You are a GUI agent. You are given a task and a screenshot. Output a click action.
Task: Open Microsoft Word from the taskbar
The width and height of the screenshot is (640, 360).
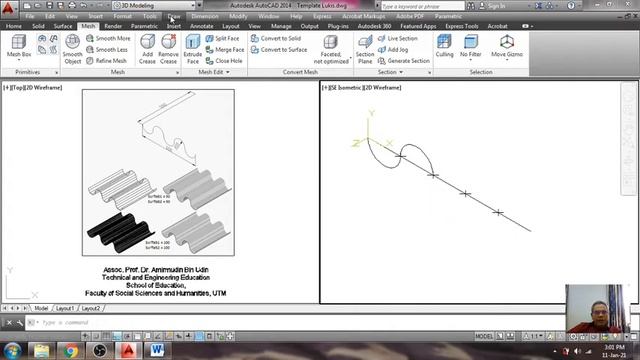pyautogui.click(x=157, y=351)
